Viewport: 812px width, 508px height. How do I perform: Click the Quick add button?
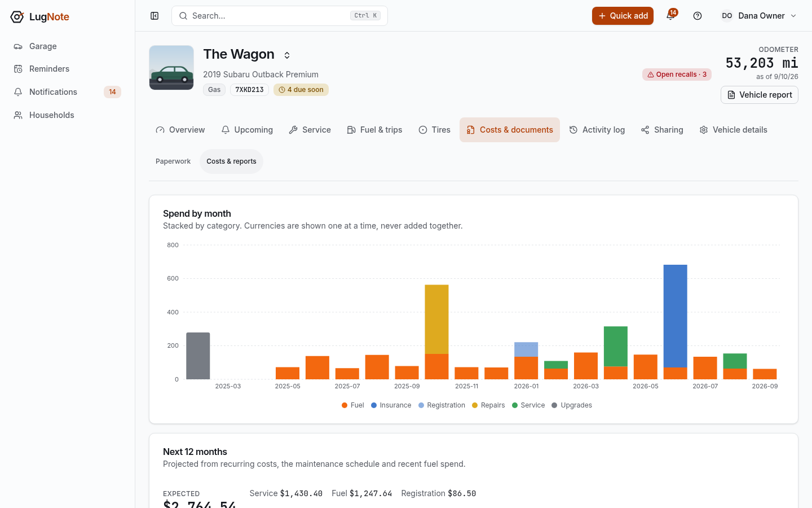point(623,16)
